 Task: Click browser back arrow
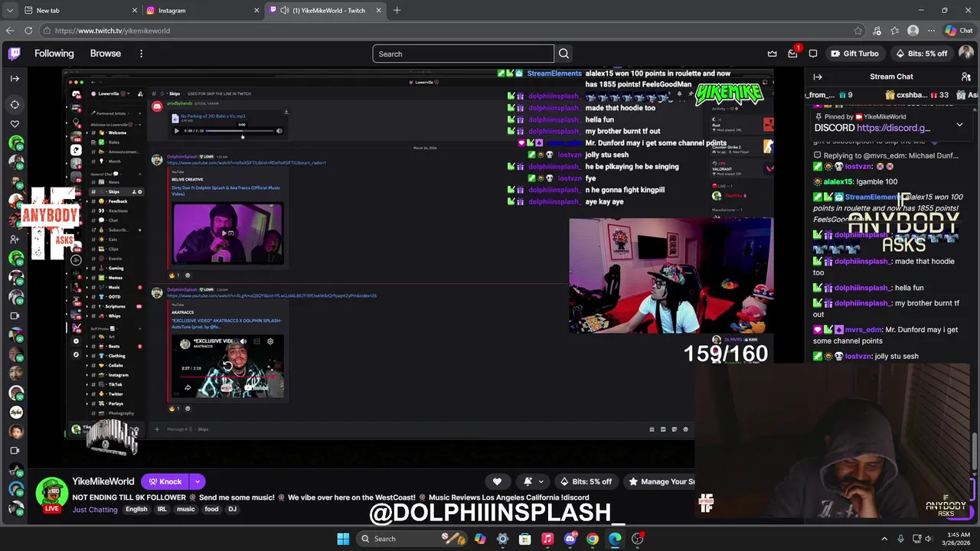click(10, 31)
